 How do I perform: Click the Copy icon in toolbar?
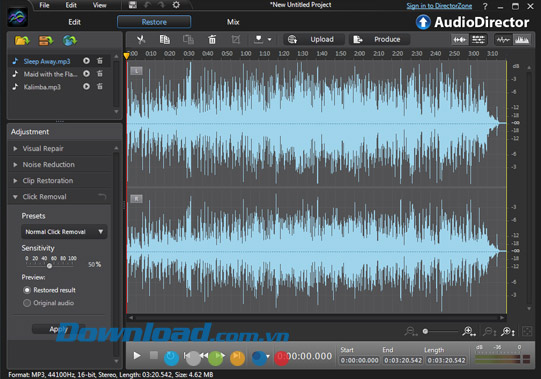[165, 39]
